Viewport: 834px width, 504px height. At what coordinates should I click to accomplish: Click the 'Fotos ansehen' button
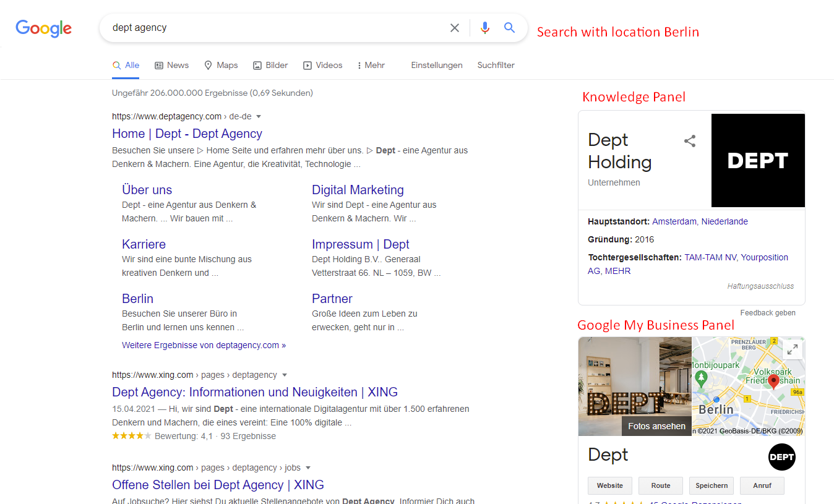click(x=656, y=426)
